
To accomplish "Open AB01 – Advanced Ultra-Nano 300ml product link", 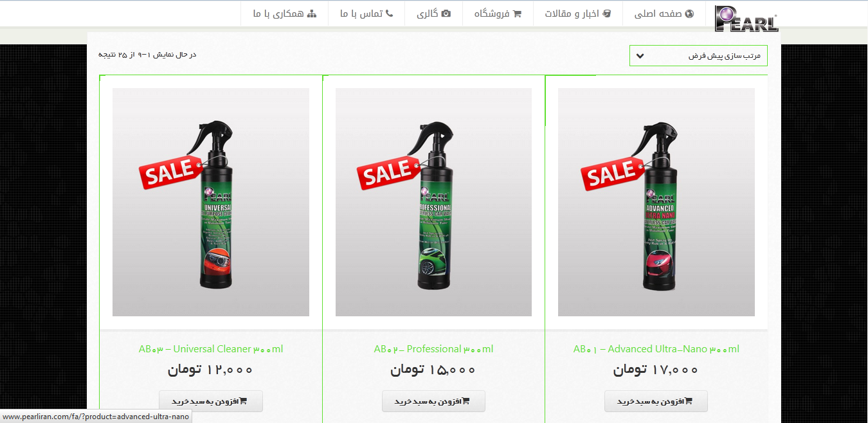I will (656, 349).
